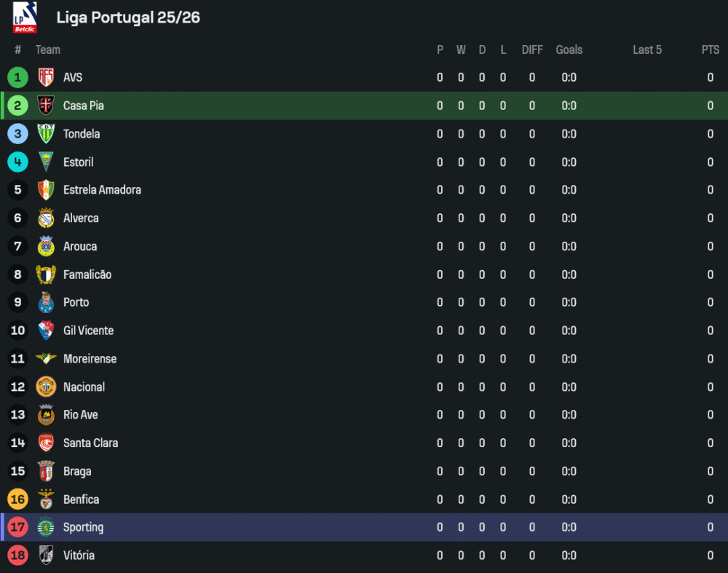
Task: Sort table by PTS column header
Action: coord(711,50)
